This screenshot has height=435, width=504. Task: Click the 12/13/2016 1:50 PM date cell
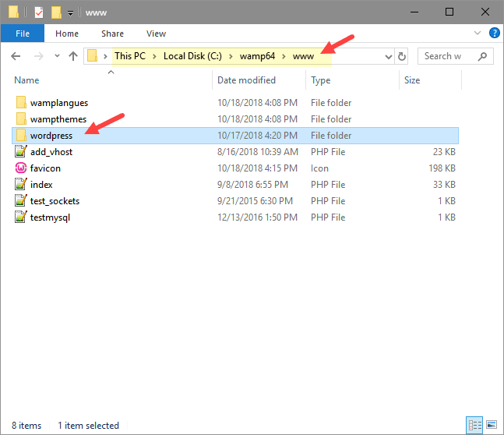click(x=258, y=217)
